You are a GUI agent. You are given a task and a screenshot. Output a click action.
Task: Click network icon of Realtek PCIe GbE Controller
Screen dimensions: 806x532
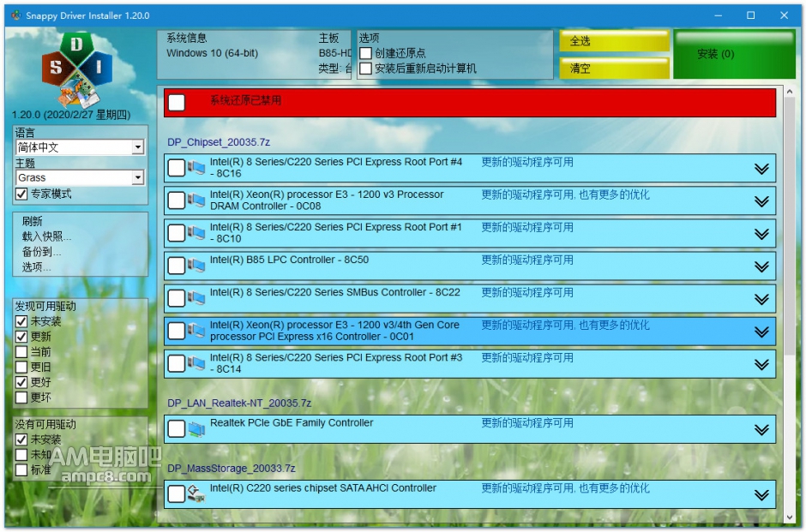(195, 428)
